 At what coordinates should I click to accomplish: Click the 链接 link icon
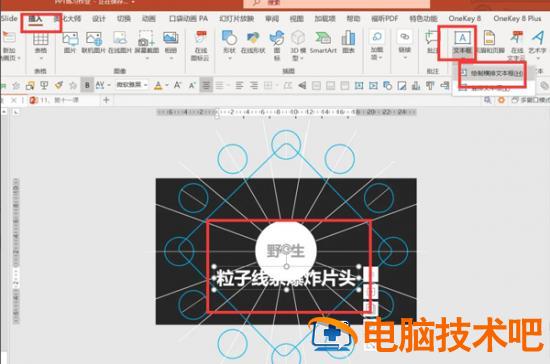pyautogui.click(x=404, y=36)
